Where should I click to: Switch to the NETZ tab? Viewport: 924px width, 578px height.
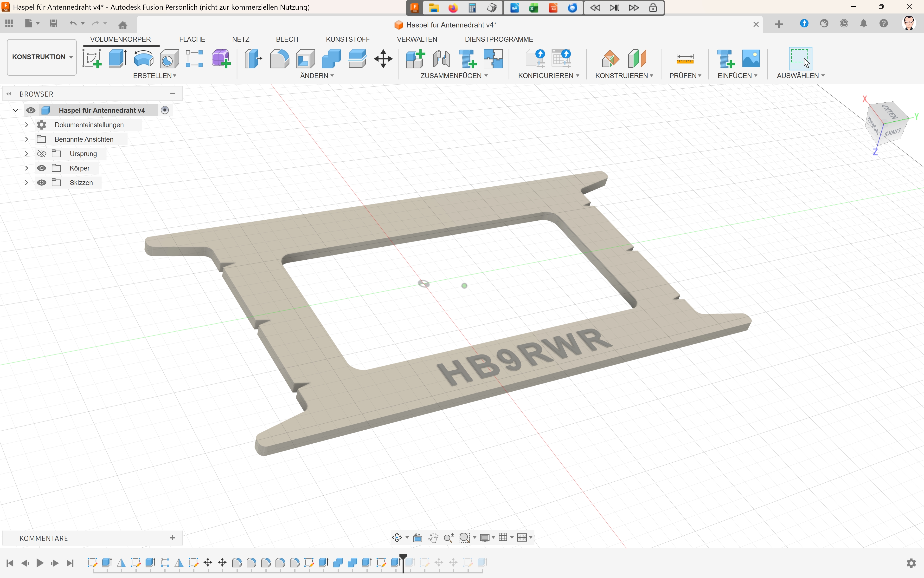coord(241,39)
